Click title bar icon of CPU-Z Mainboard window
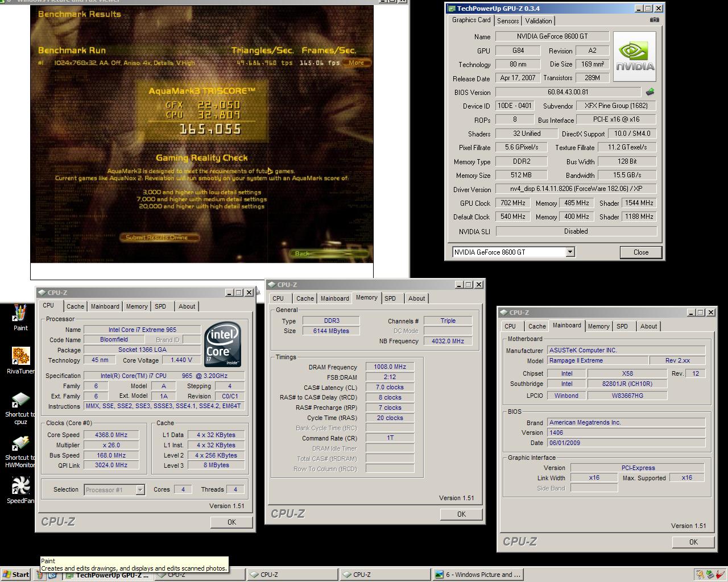The image size is (728, 582). point(504,313)
